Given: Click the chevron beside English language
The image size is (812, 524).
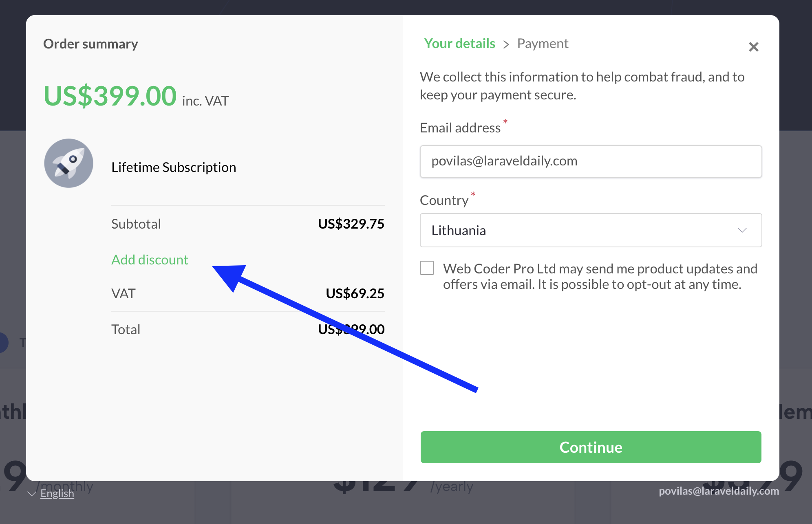Looking at the screenshot, I should (32, 494).
